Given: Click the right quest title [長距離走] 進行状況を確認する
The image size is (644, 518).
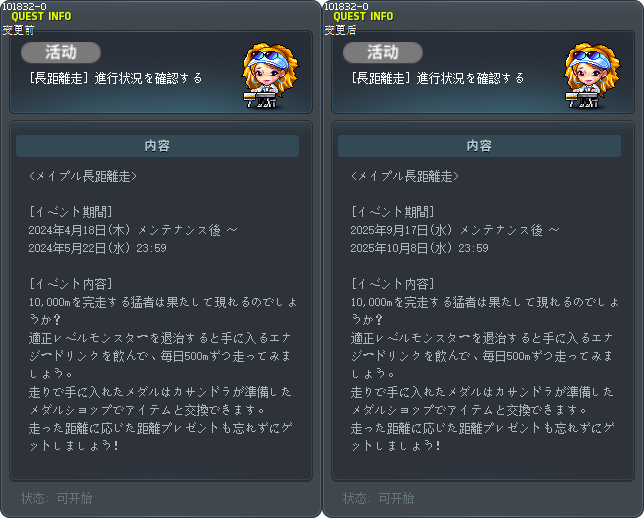Looking at the screenshot, I should [x=438, y=78].
